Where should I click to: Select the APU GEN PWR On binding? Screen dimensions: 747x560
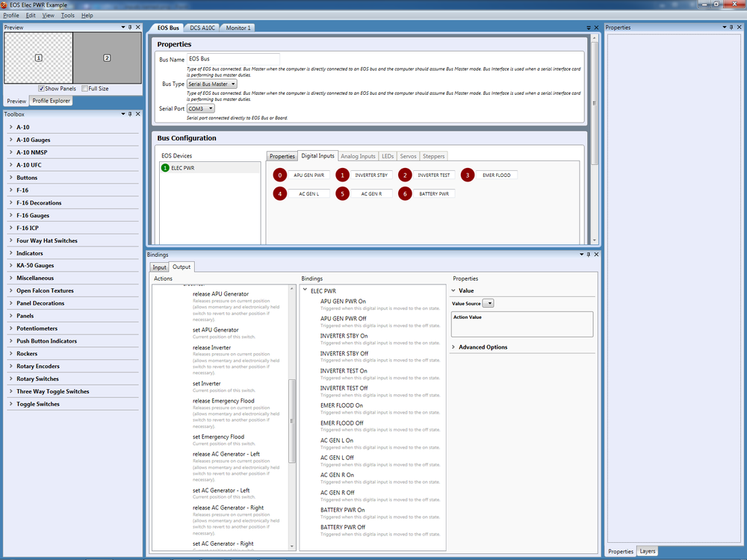[343, 302]
